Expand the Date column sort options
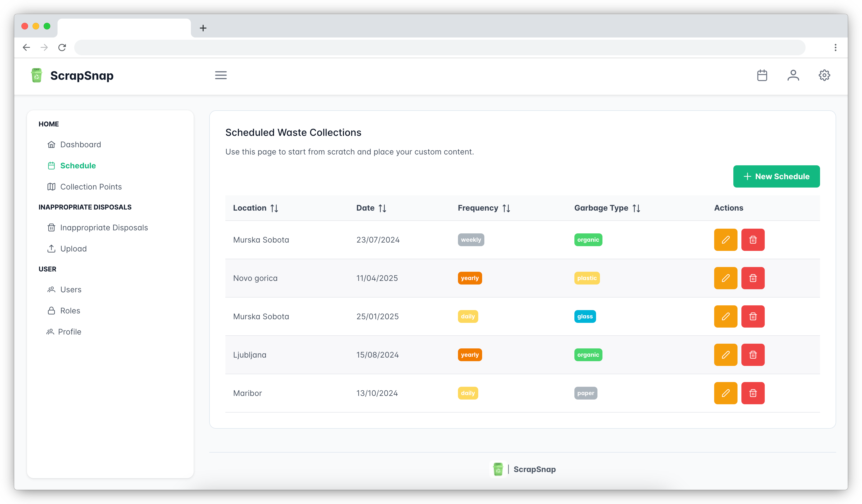Image resolution: width=862 pixels, height=504 pixels. [382, 208]
